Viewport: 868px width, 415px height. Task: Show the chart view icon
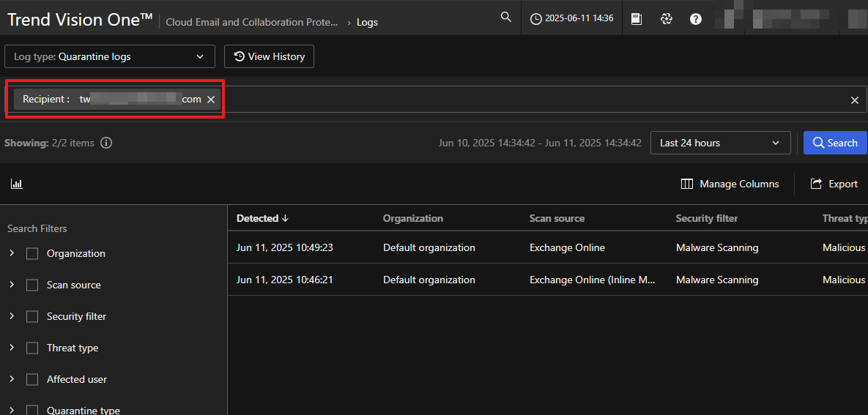[x=17, y=184]
